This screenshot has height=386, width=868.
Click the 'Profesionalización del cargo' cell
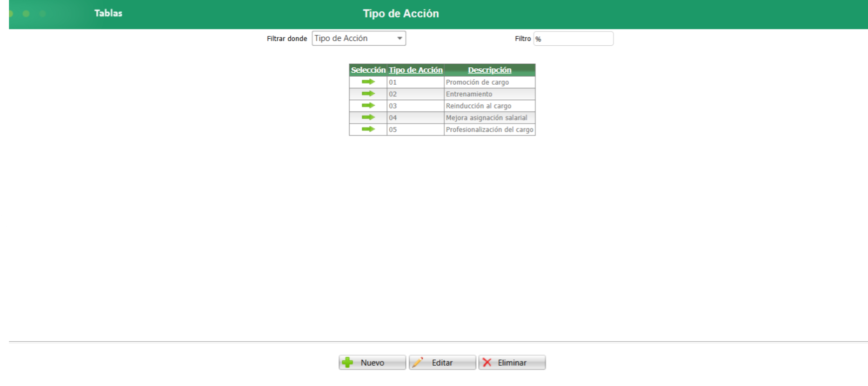[490, 129]
